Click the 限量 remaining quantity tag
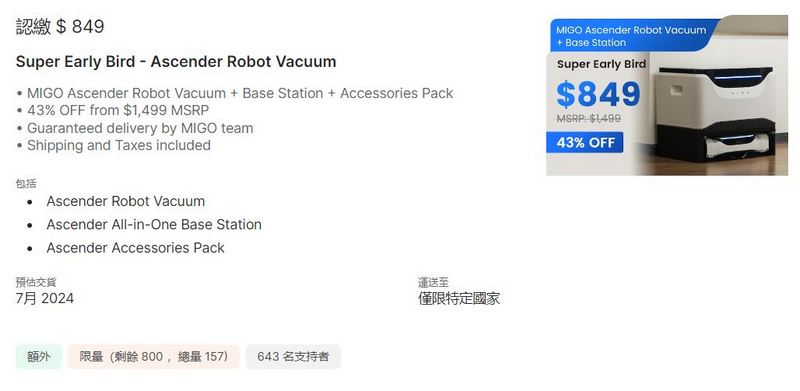This screenshot has width=800, height=391. pos(154,357)
